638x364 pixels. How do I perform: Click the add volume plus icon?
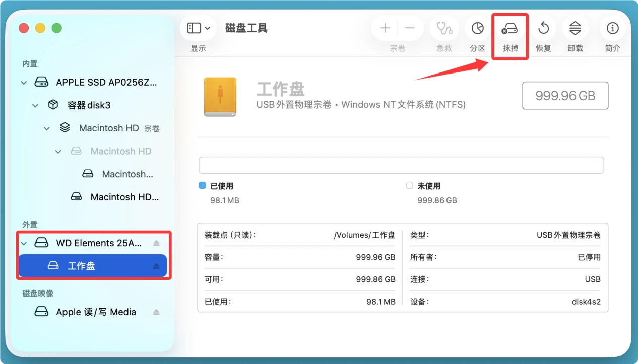(x=385, y=28)
